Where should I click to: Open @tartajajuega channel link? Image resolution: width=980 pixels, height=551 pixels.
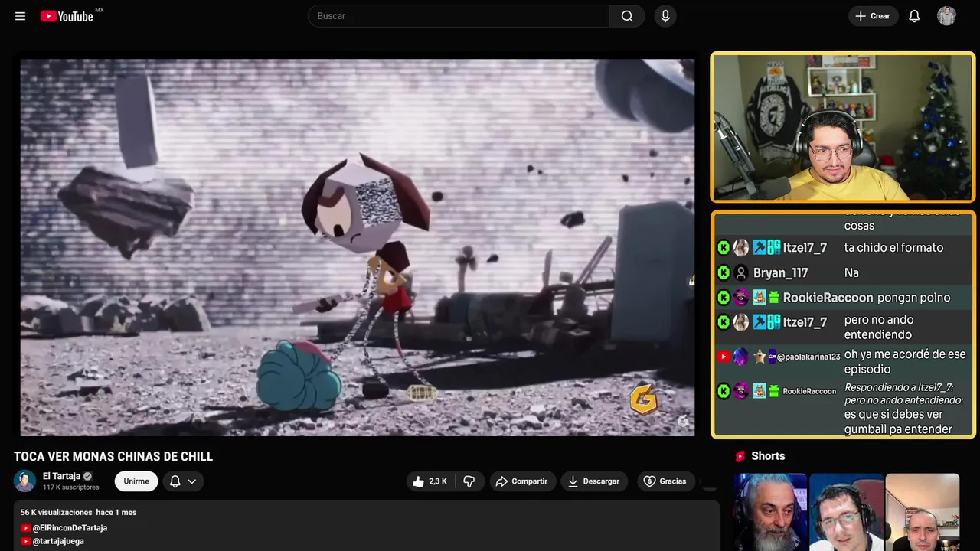(x=58, y=541)
